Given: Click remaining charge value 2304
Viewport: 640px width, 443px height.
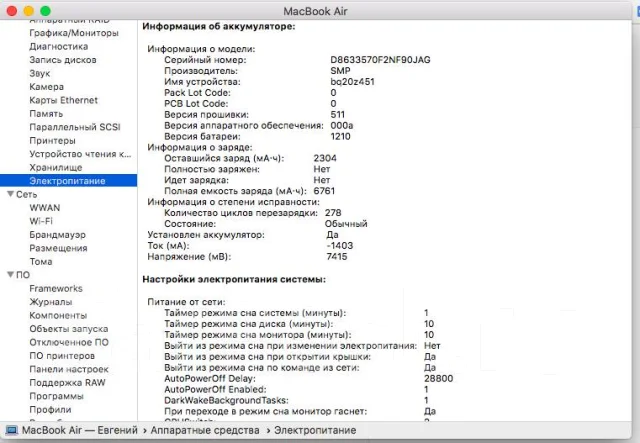Looking at the screenshot, I should 325,158.
